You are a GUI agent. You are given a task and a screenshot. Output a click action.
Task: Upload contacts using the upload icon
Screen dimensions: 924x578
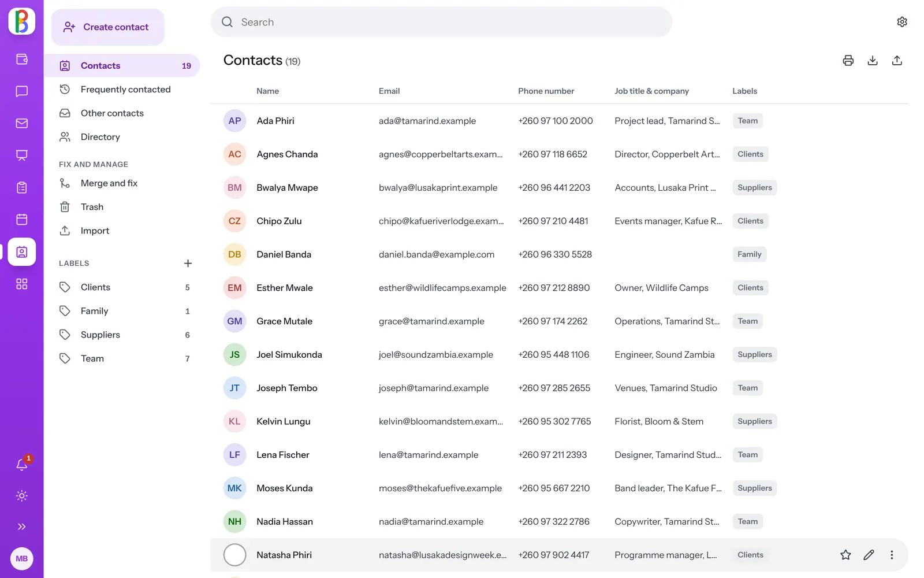point(897,61)
